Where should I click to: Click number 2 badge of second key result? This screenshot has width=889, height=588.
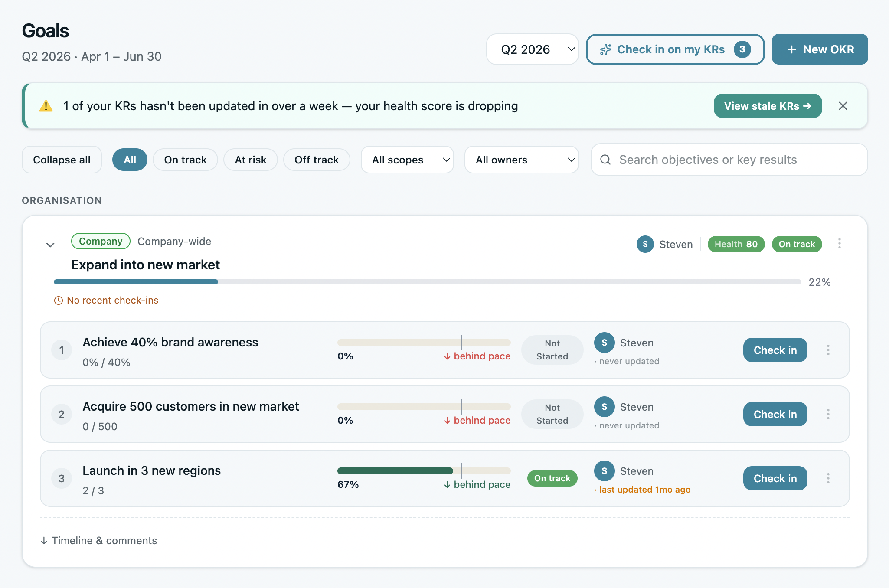[62, 414]
